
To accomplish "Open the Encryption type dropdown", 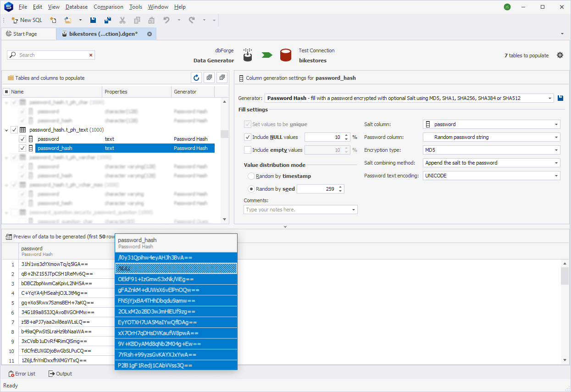I will (x=556, y=150).
